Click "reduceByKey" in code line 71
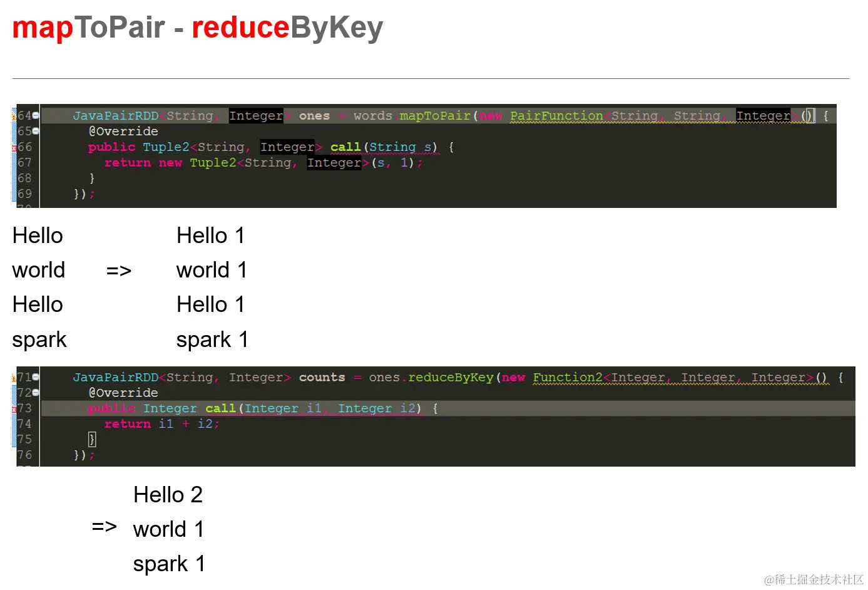The width and height of the screenshot is (868, 590). tap(451, 377)
